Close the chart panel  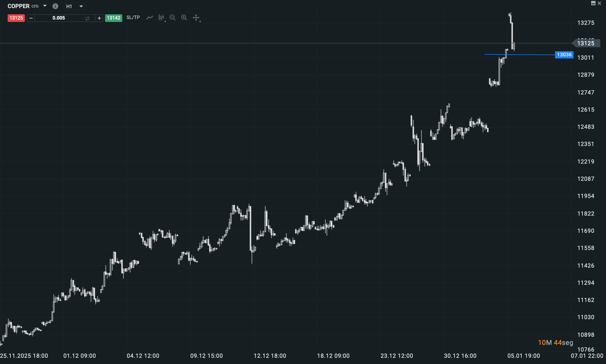pyautogui.click(x=599, y=3)
